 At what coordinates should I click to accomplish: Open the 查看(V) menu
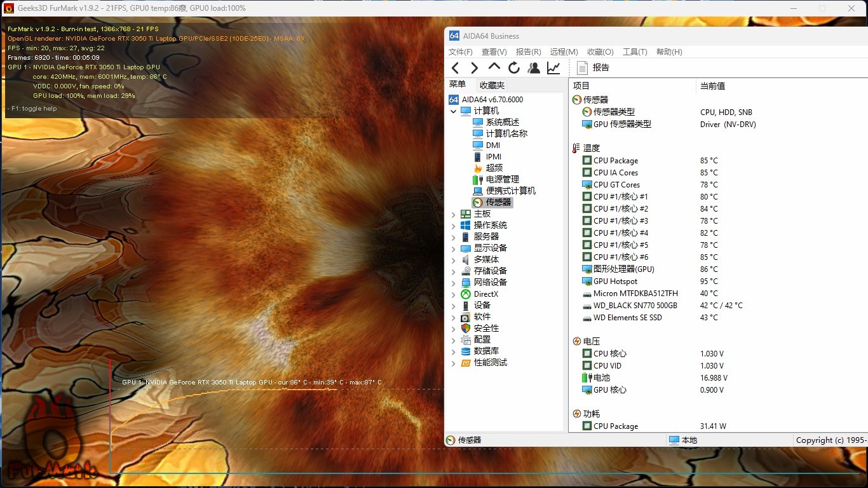click(494, 52)
